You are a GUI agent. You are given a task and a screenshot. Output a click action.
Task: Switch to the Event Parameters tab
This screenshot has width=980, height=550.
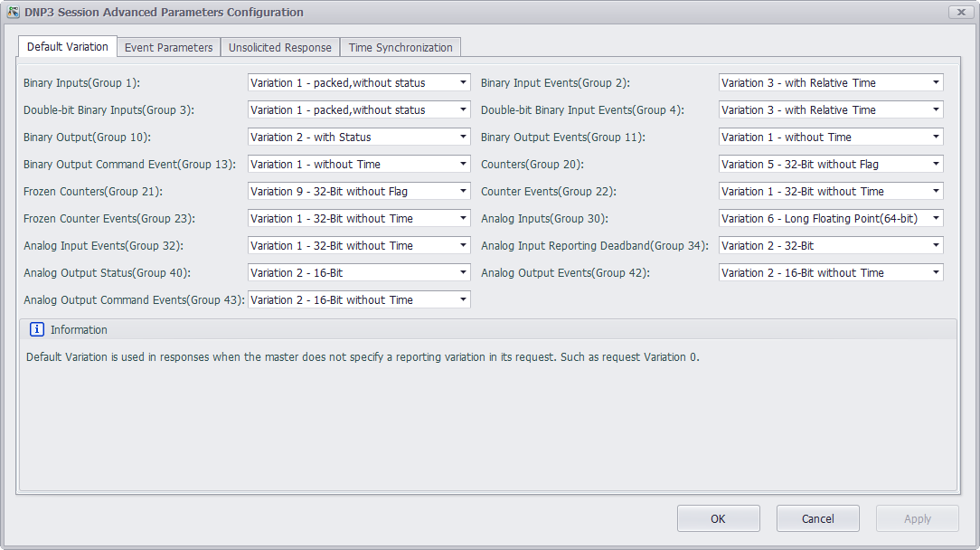click(x=168, y=47)
